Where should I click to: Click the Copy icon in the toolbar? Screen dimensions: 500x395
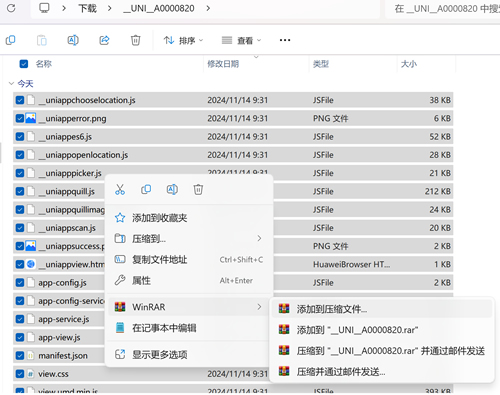click(11, 40)
